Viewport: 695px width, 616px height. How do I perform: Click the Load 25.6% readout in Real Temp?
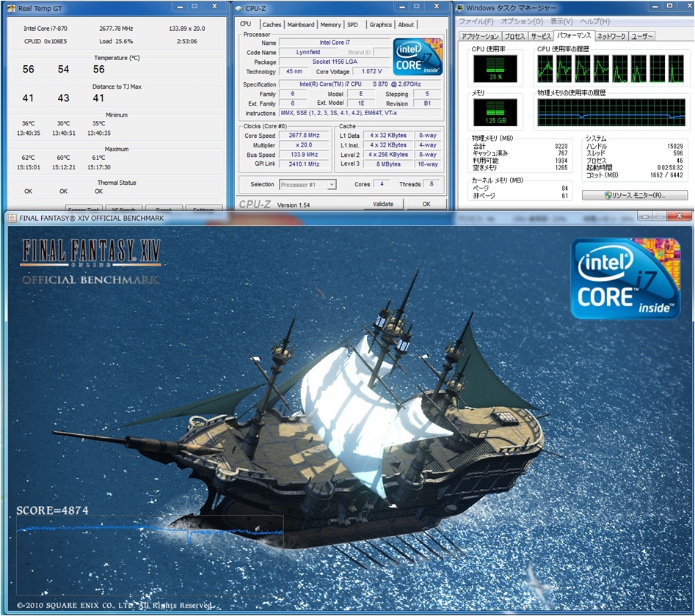point(116,41)
